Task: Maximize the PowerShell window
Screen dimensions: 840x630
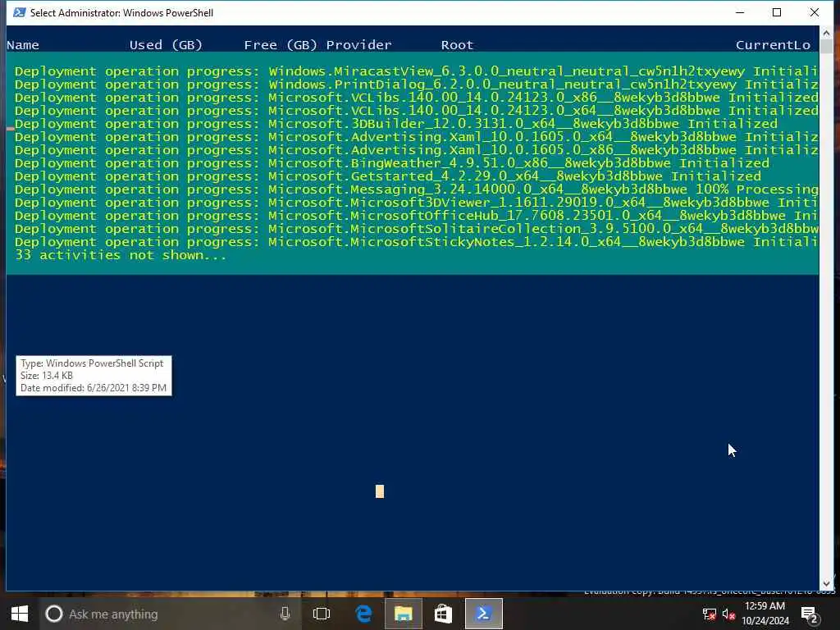Action: pyautogui.click(x=777, y=12)
